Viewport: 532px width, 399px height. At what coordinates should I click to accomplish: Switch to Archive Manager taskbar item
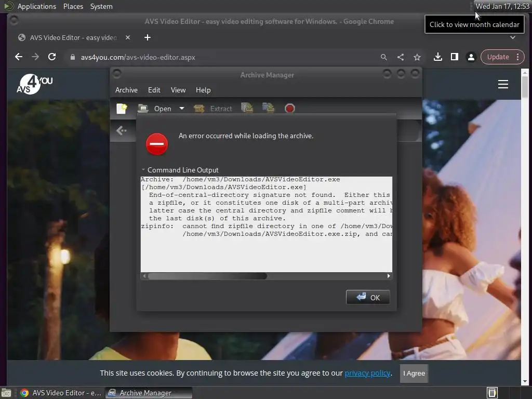point(149,393)
